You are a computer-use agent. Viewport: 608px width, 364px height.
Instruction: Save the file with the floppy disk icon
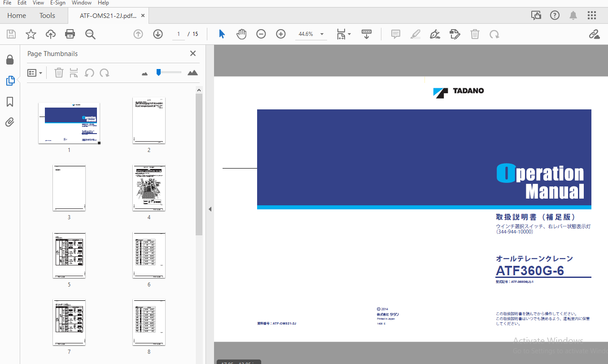coord(11,34)
